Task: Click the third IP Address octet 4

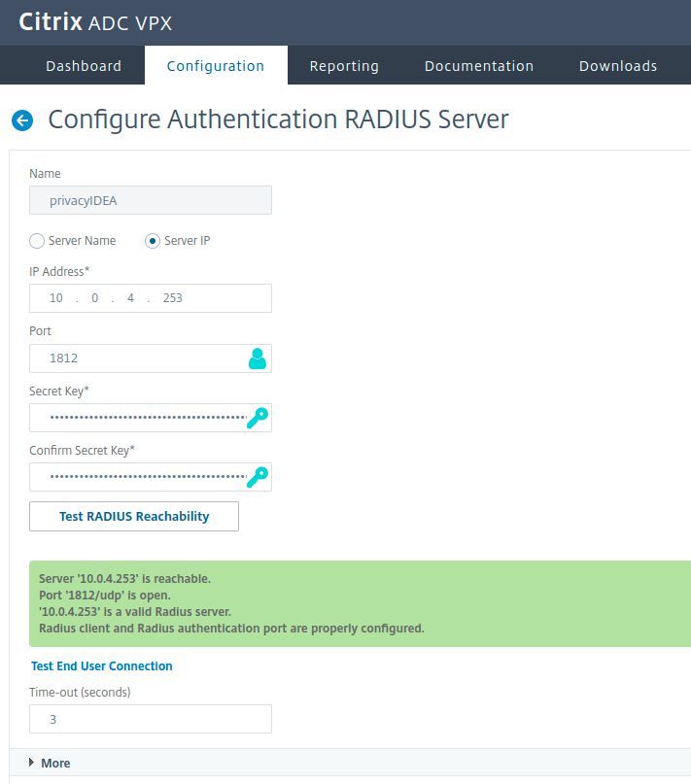Action: point(130,298)
